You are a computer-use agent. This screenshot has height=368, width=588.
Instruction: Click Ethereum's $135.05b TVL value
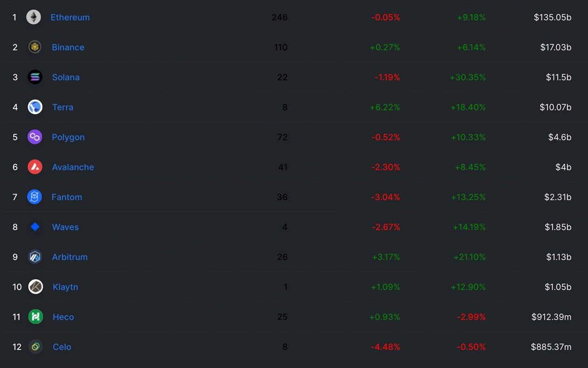[x=552, y=17]
